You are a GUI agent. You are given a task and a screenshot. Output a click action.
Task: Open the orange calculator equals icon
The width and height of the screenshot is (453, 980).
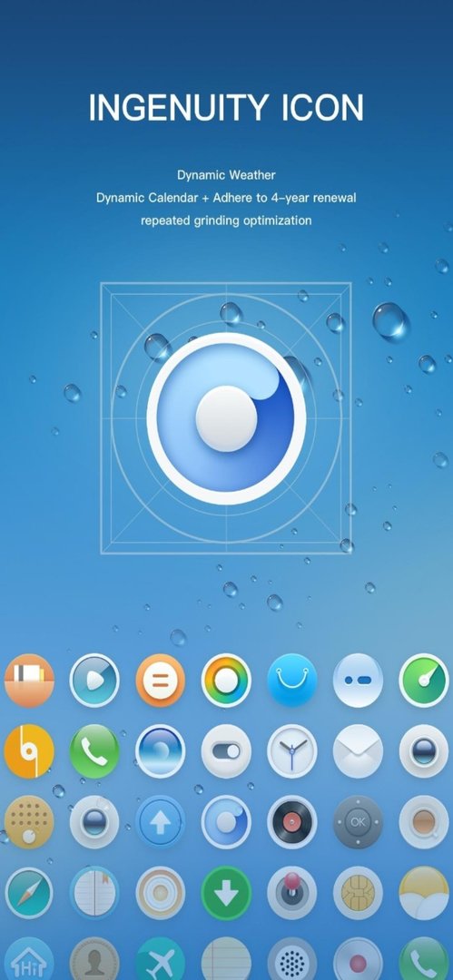pyautogui.click(x=160, y=680)
